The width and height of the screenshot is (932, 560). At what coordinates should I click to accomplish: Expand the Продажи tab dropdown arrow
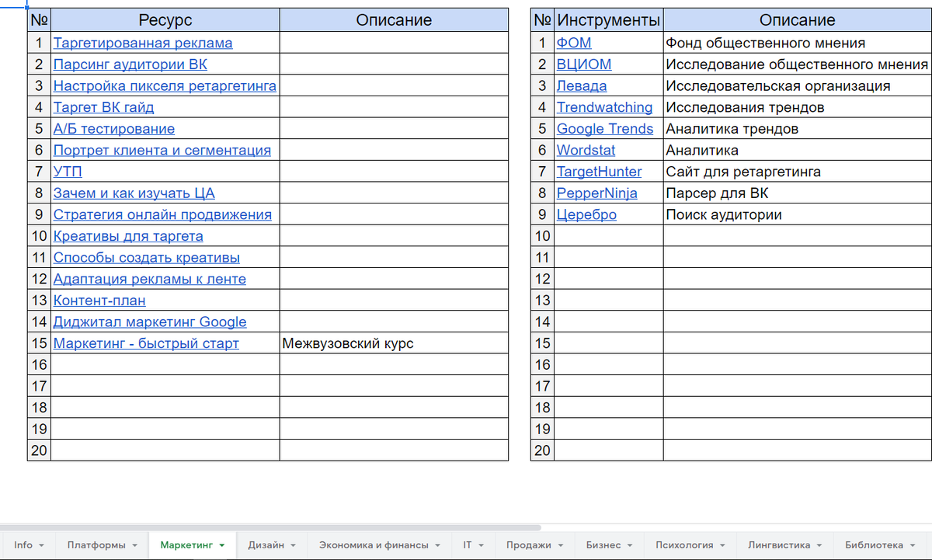tap(561, 546)
